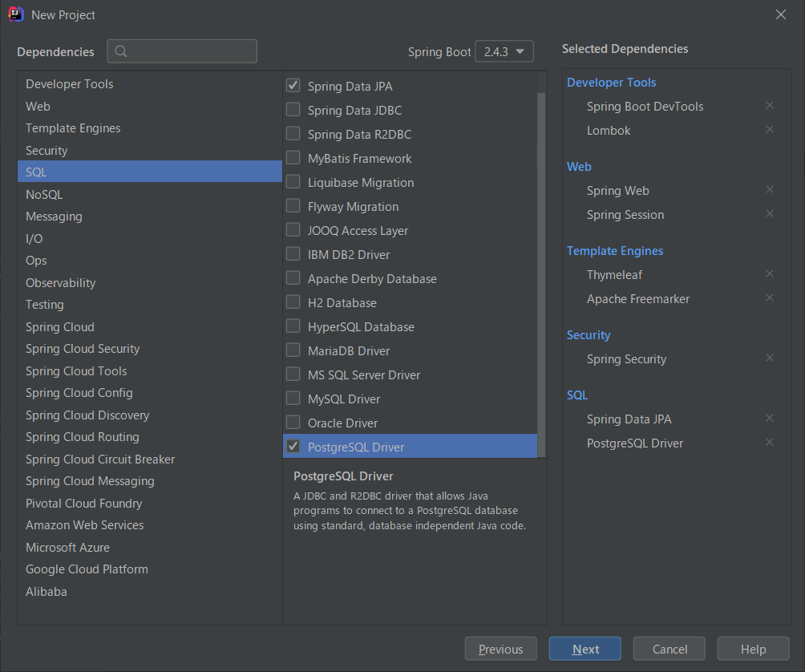Screen dimensions: 805x672
Task: Close the New Project dialog
Action: [x=780, y=15]
